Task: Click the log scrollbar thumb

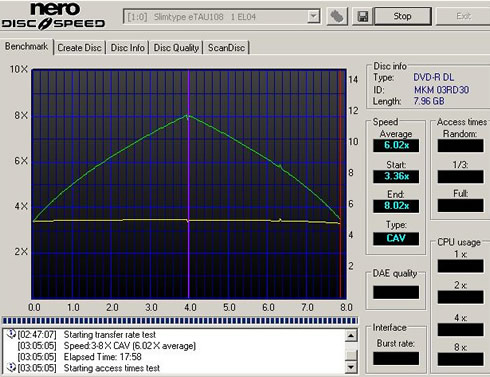Action: pyautogui.click(x=351, y=355)
